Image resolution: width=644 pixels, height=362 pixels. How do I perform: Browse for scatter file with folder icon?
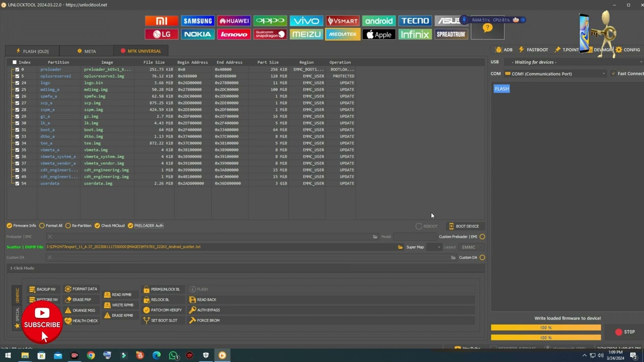(400, 247)
